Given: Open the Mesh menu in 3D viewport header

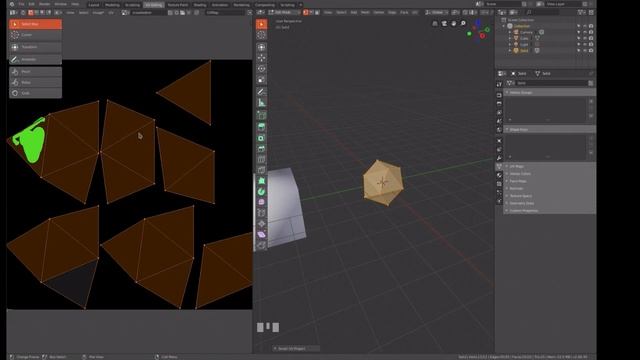Looking at the screenshot, I should [365, 13].
